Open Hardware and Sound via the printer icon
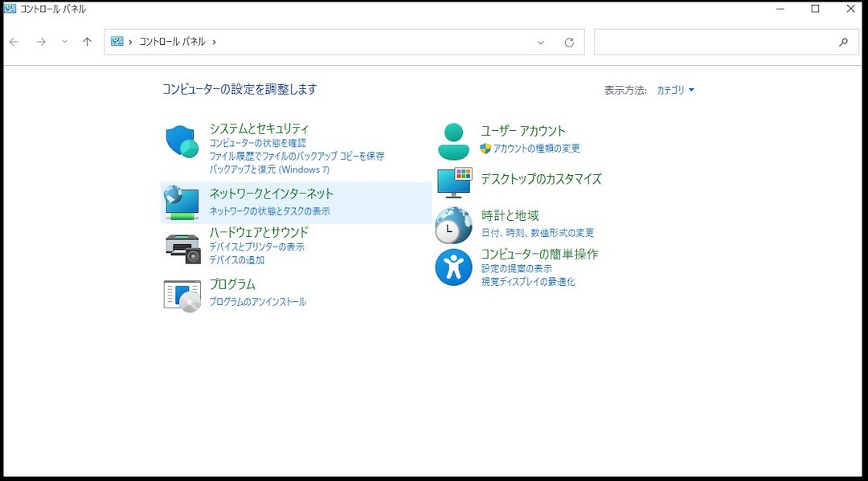The width and height of the screenshot is (868, 481). tap(182, 247)
